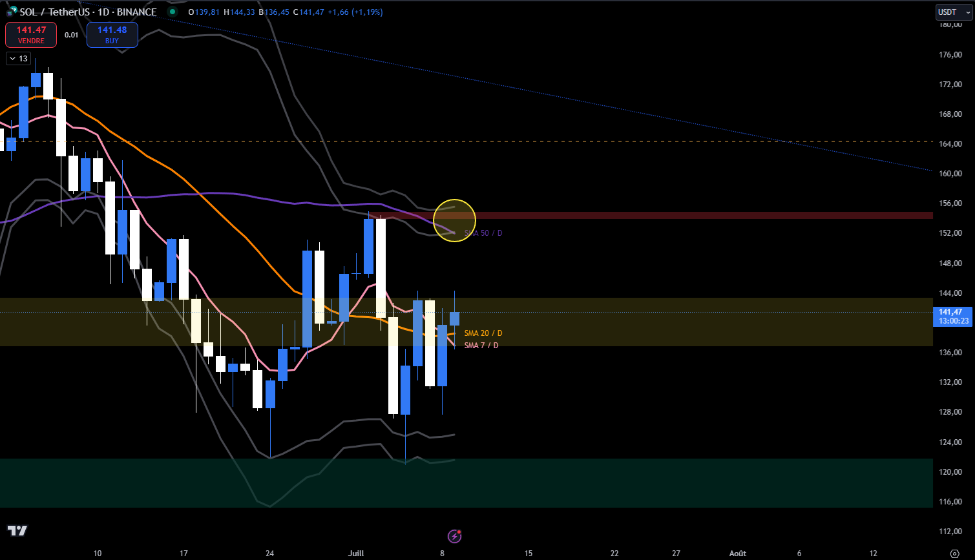The image size is (975, 560).
Task: Select the orange dashed horizontal line
Action: coord(582,141)
